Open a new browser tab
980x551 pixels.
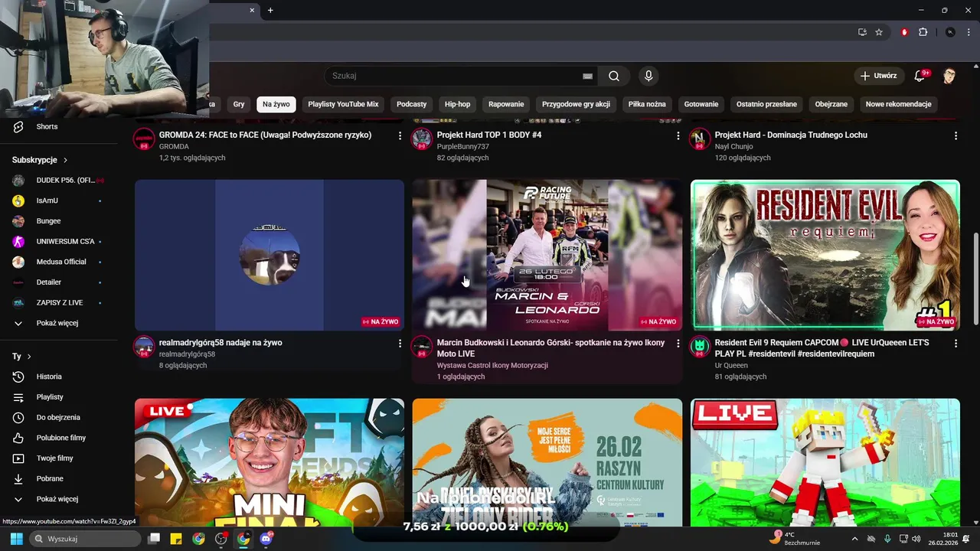pos(270,10)
